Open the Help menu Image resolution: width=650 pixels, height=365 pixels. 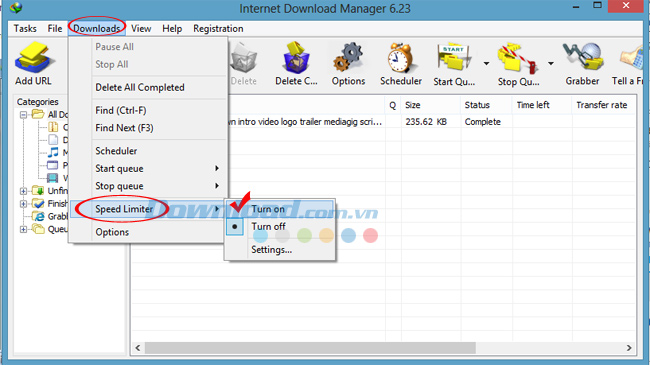tap(172, 29)
